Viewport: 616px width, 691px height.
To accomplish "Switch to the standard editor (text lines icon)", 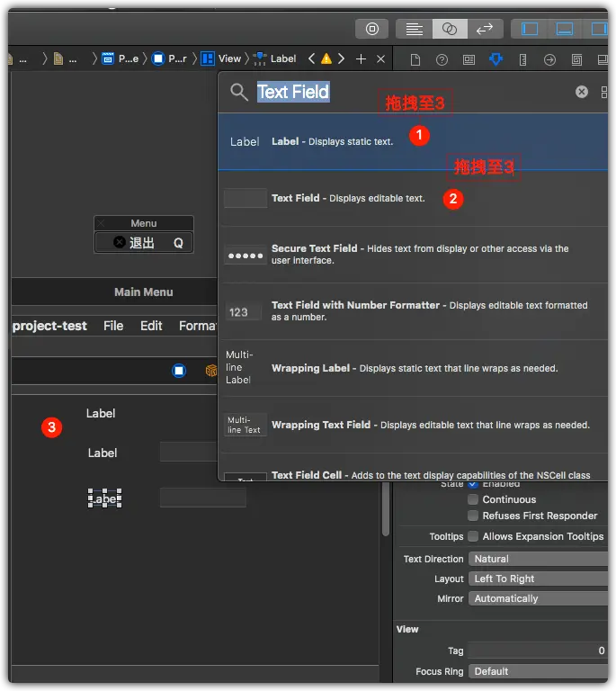I will tap(414, 29).
